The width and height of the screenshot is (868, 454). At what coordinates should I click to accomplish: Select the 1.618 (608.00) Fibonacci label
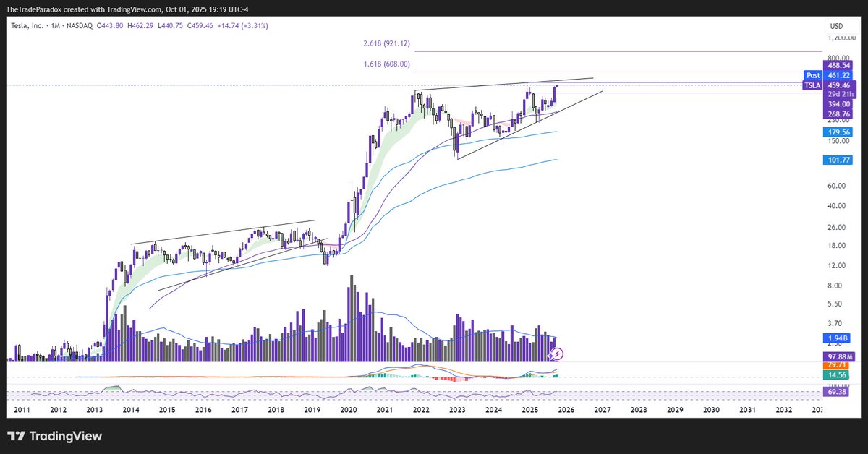pos(387,64)
